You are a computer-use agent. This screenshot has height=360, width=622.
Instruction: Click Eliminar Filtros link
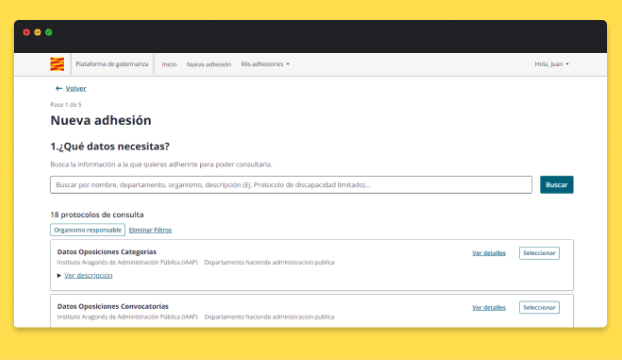[150, 230]
